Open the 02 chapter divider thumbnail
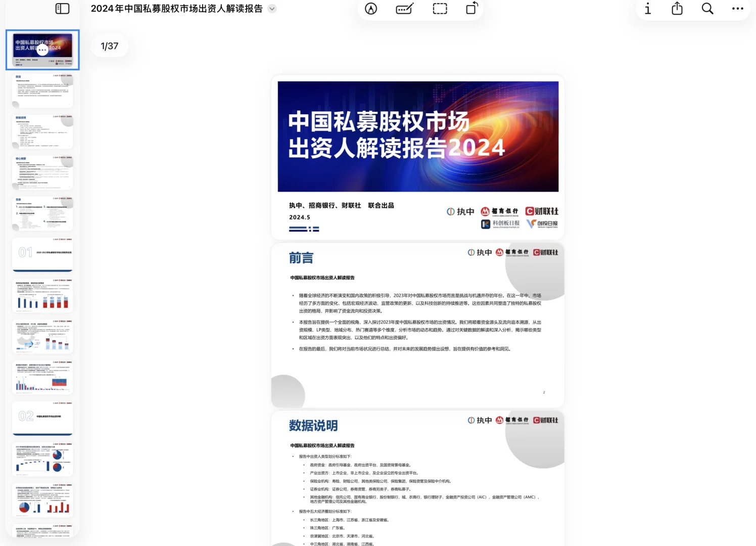 [42, 419]
